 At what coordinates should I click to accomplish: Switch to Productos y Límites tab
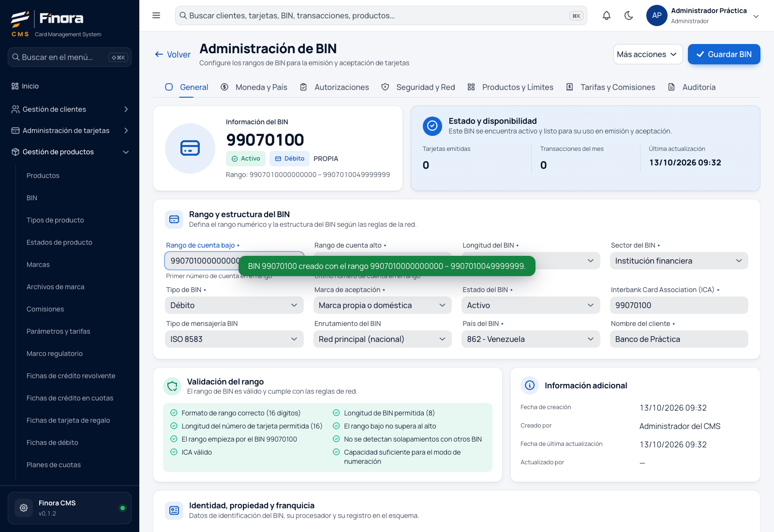tap(510, 87)
